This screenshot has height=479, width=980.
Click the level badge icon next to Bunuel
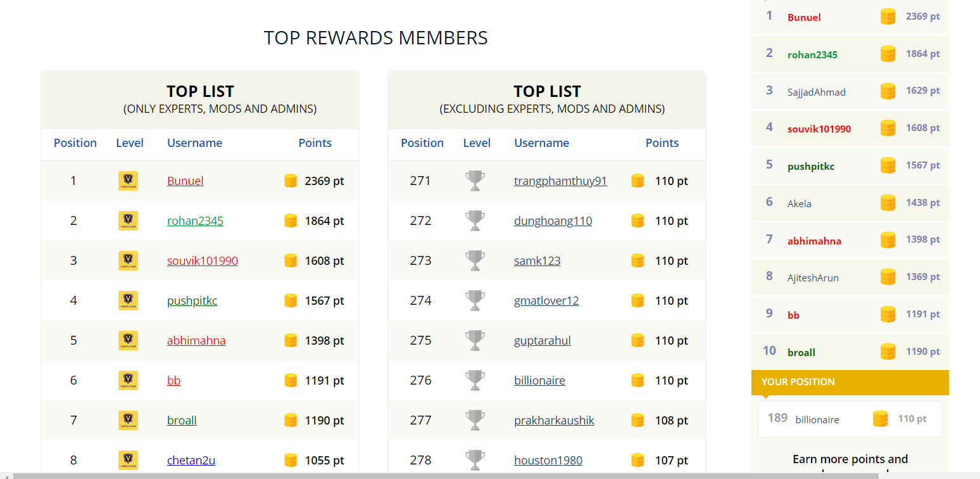tap(127, 181)
